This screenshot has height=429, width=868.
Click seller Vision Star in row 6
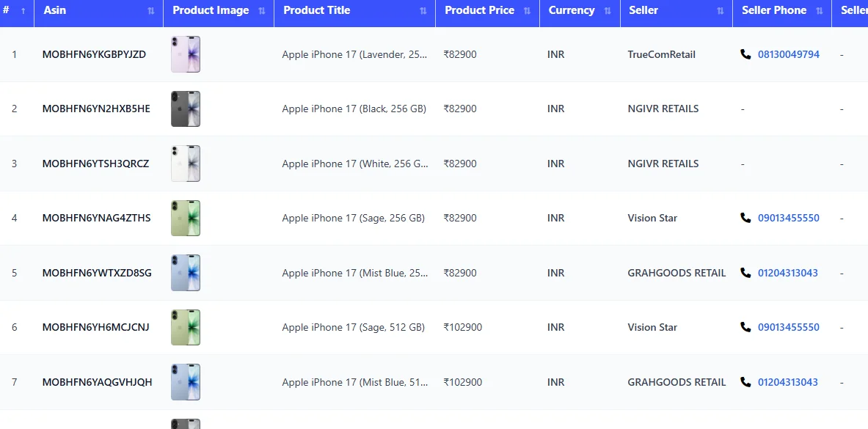(x=653, y=327)
